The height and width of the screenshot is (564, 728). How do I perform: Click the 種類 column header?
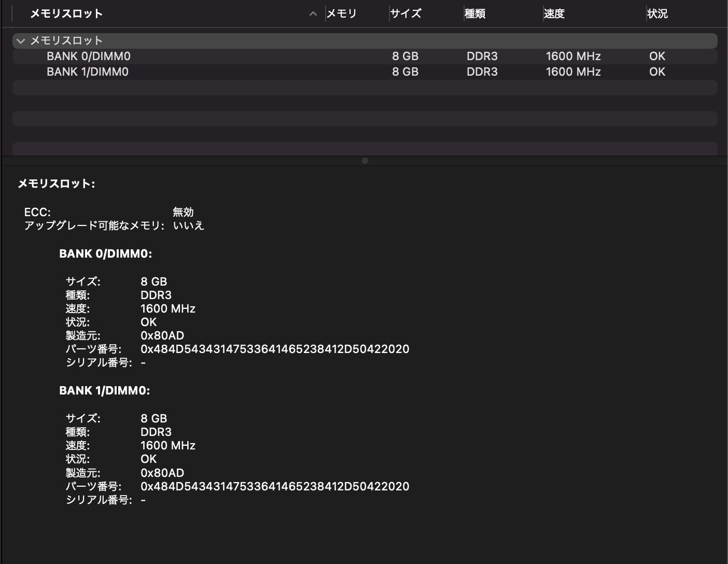476,13
